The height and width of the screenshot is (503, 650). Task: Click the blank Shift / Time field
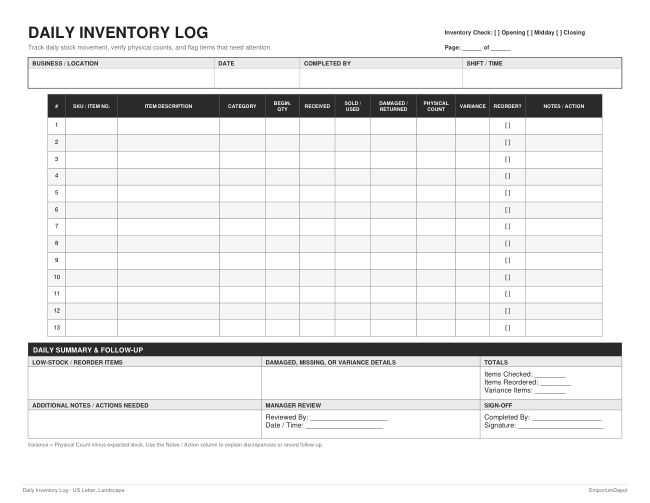tap(542, 78)
